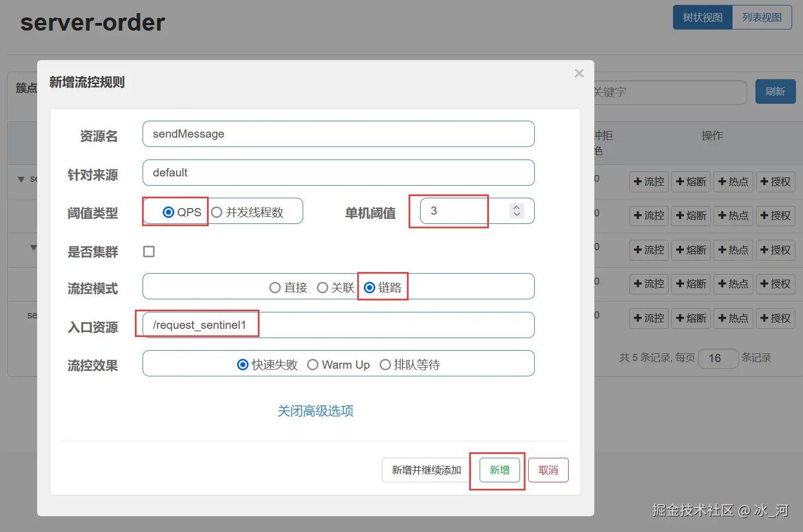
Task: Increase 单机阈值 with the up arrow
Action: point(517,207)
